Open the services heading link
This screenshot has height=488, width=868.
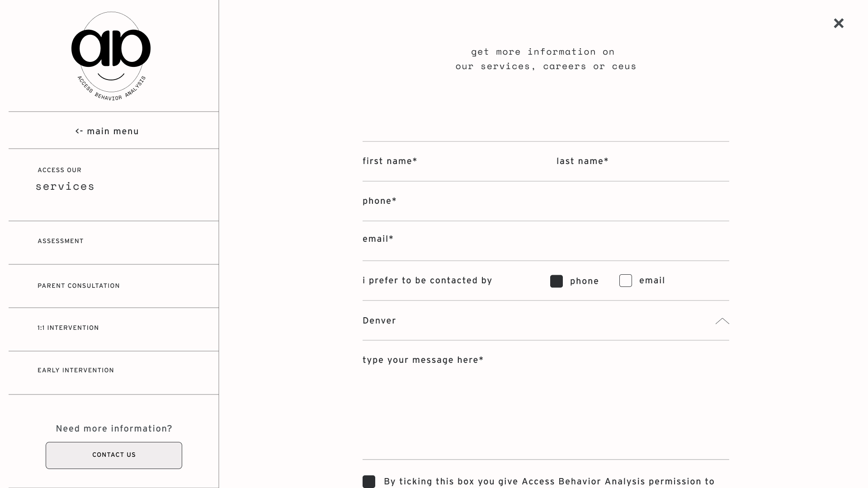click(65, 187)
